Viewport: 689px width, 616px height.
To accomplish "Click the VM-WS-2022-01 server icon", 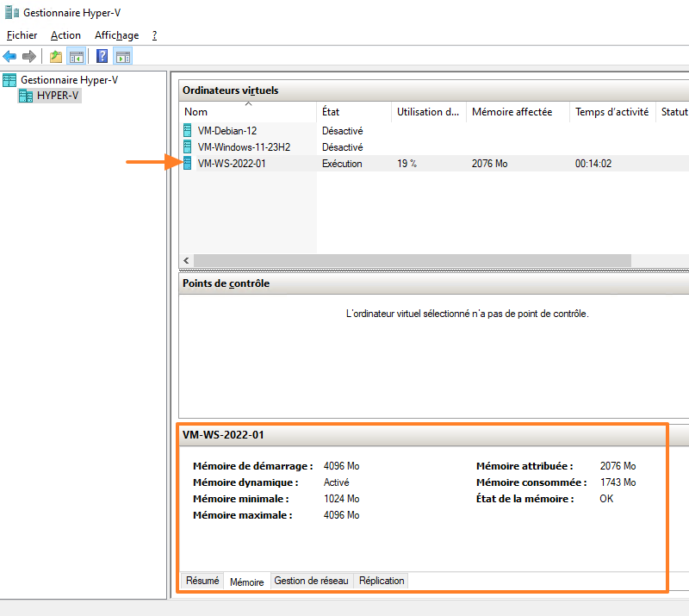I will pos(189,164).
